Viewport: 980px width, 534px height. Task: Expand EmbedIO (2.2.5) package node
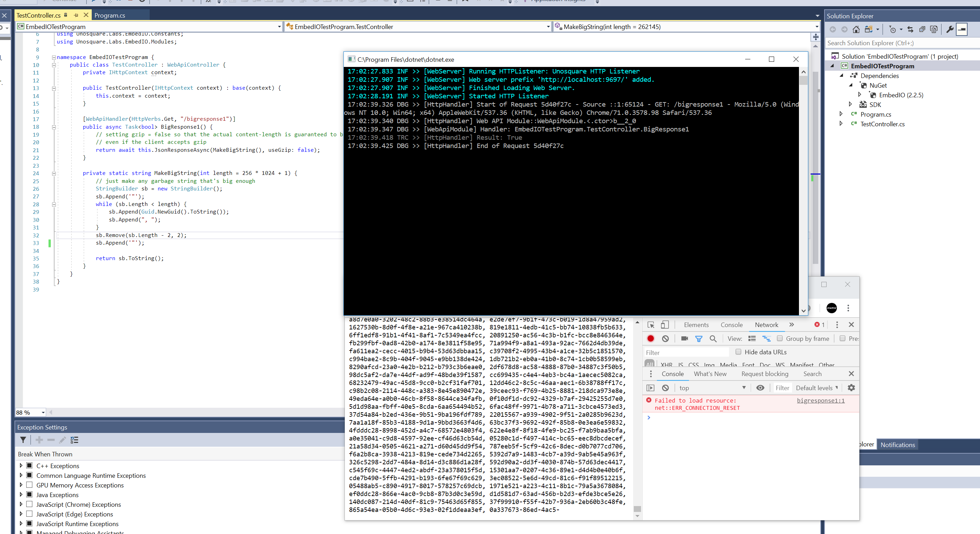tap(859, 95)
